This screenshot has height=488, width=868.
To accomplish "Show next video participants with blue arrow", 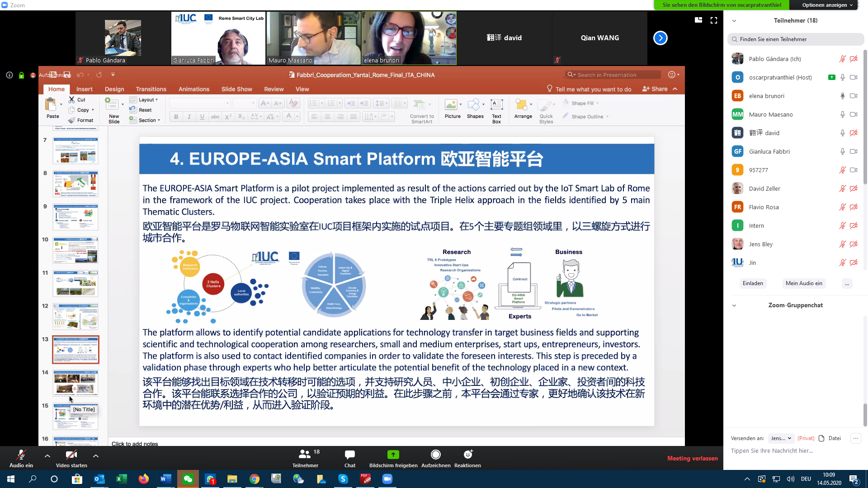I will (x=660, y=38).
